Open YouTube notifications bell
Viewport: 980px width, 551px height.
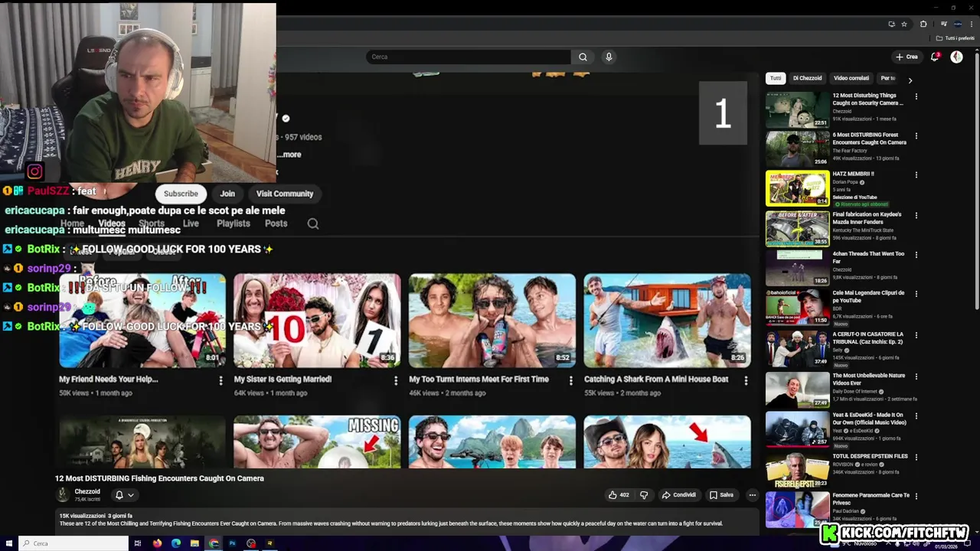[935, 57]
